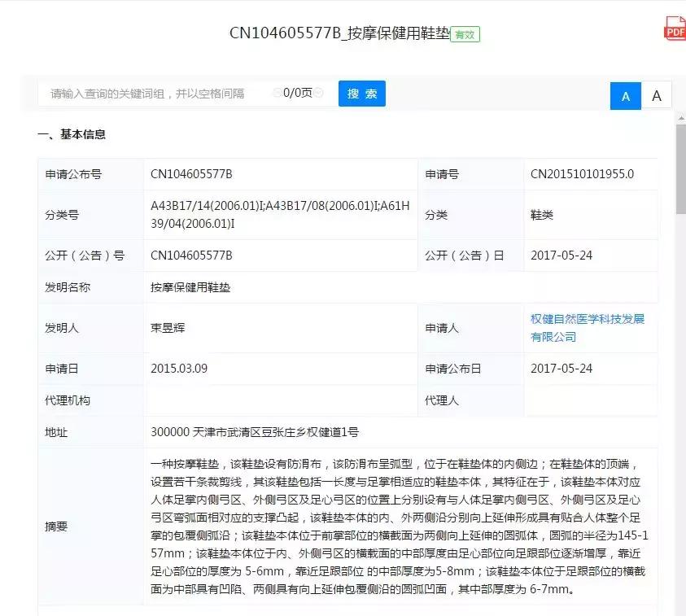Click the 0/0页 match counter
This screenshot has width=686, height=616.
coord(299,93)
